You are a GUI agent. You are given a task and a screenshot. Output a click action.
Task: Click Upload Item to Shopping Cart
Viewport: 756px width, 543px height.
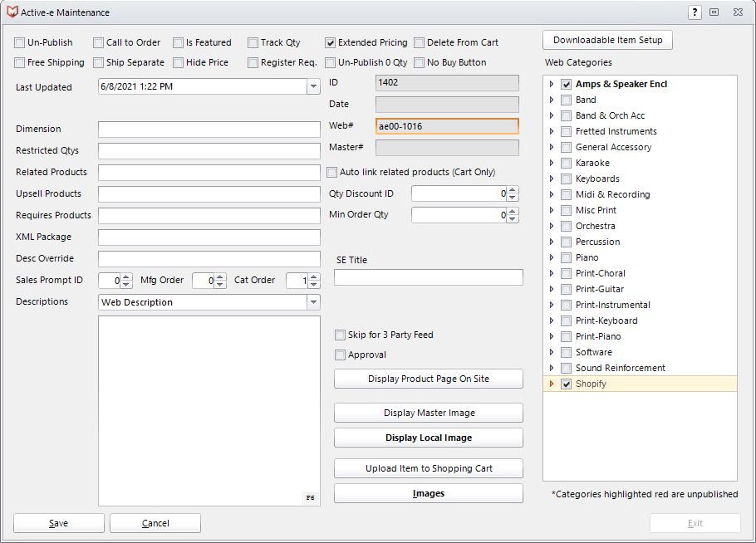[x=428, y=468]
